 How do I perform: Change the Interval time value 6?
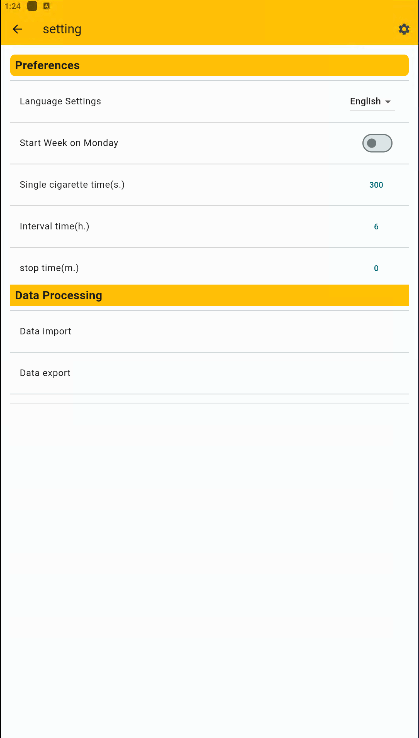point(376,226)
